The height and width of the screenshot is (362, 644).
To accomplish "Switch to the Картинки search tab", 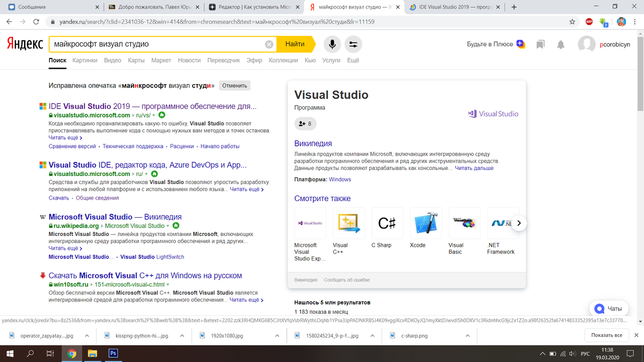I will coord(86,60).
